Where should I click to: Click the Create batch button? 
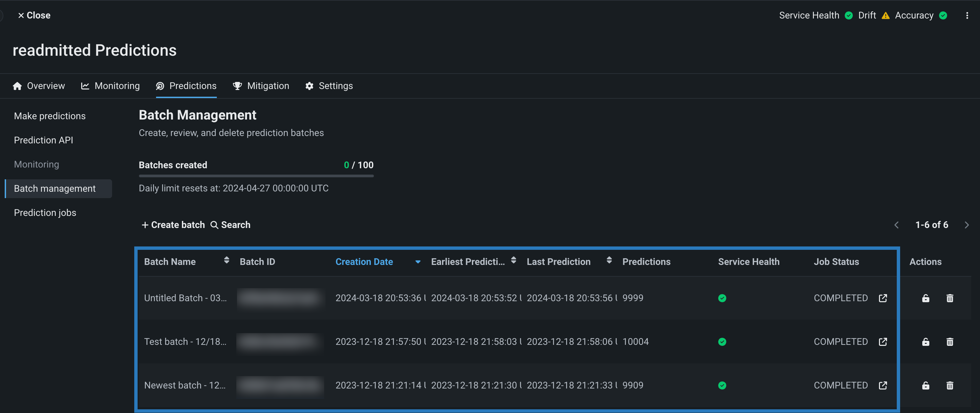[x=173, y=225]
